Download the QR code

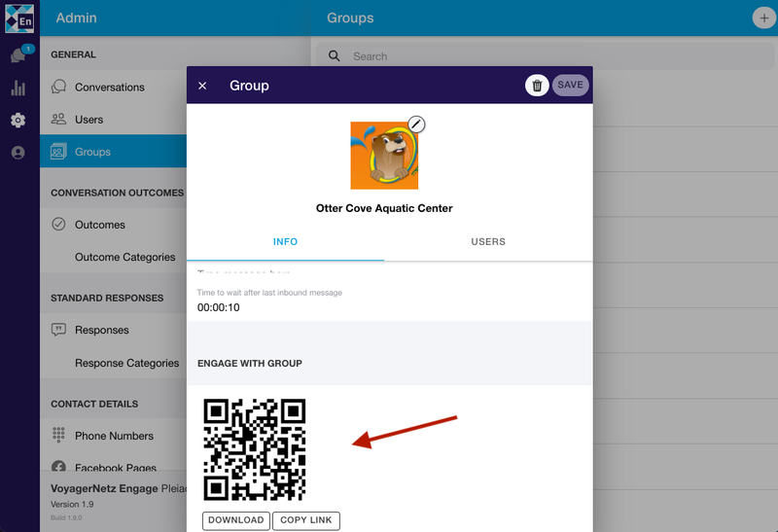(236, 520)
